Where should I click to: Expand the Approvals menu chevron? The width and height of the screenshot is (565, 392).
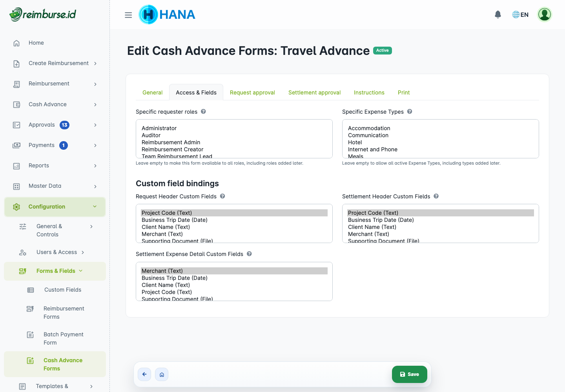point(95,125)
